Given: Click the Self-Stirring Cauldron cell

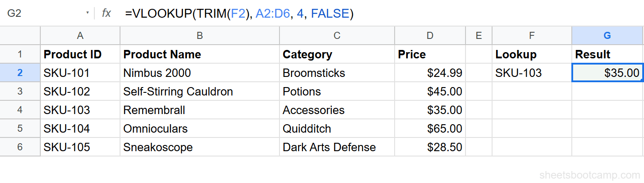Looking at the screenshot, I should 199,91.
